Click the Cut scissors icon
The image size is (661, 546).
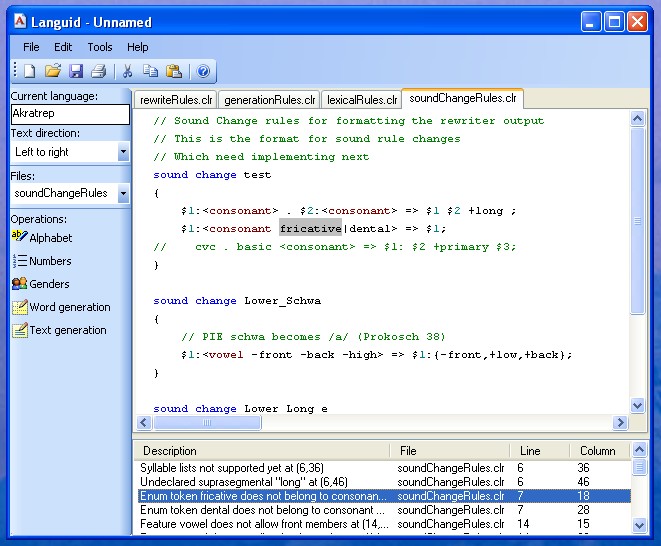[127, 71]
